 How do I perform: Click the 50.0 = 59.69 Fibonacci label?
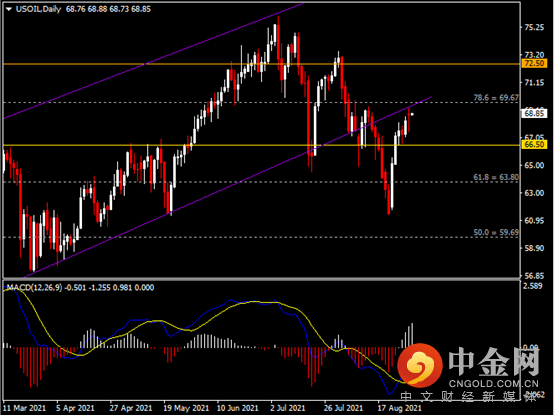496,232
